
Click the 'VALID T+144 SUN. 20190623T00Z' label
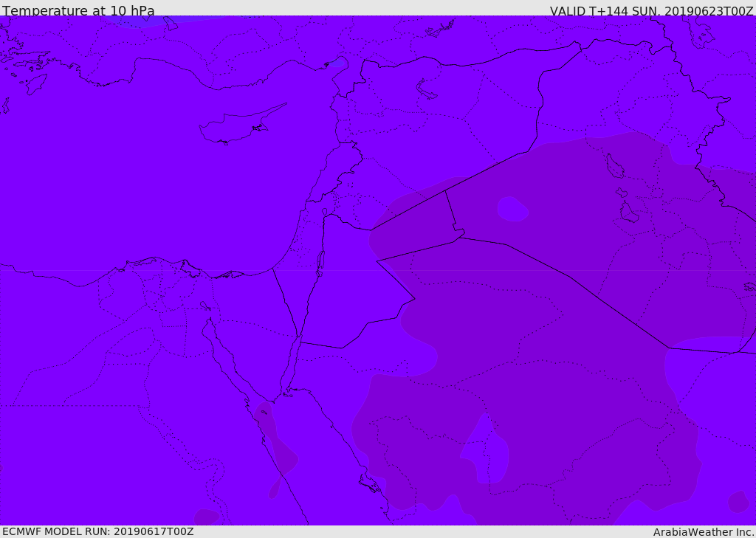[651, 11]
